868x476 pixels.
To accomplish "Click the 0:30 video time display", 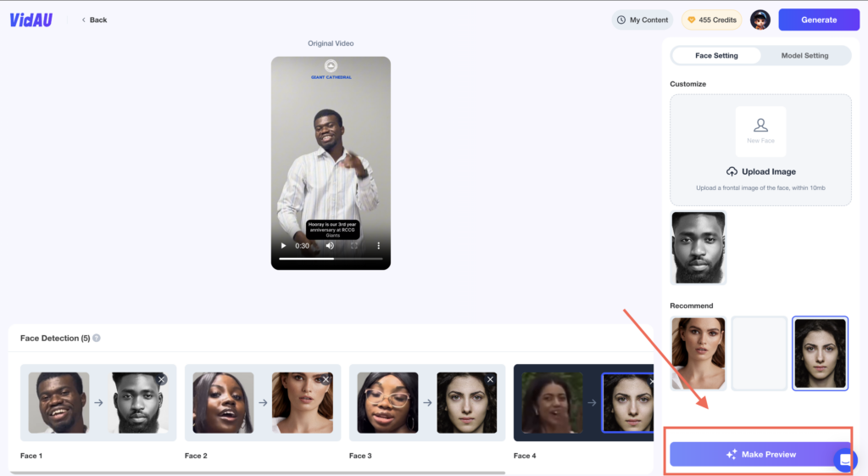I will click(303, 245).
